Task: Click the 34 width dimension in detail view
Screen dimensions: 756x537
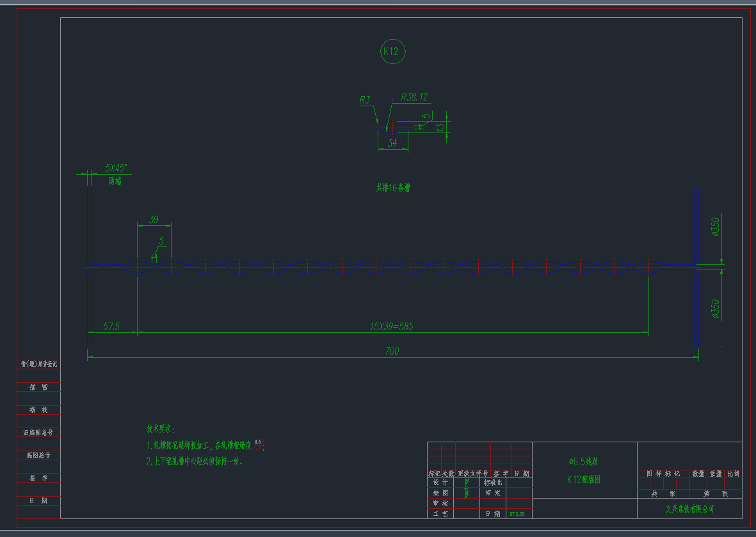Action: point(392,143)
